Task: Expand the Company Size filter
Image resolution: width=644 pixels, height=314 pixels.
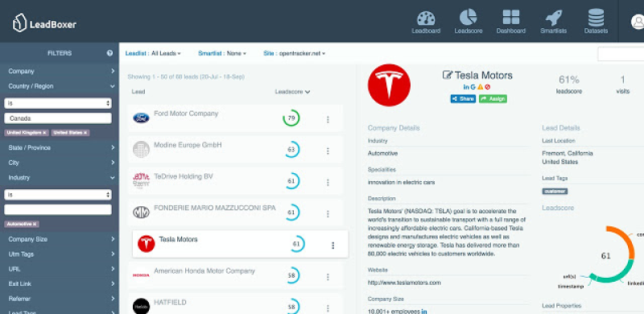Action: (60, 239)
